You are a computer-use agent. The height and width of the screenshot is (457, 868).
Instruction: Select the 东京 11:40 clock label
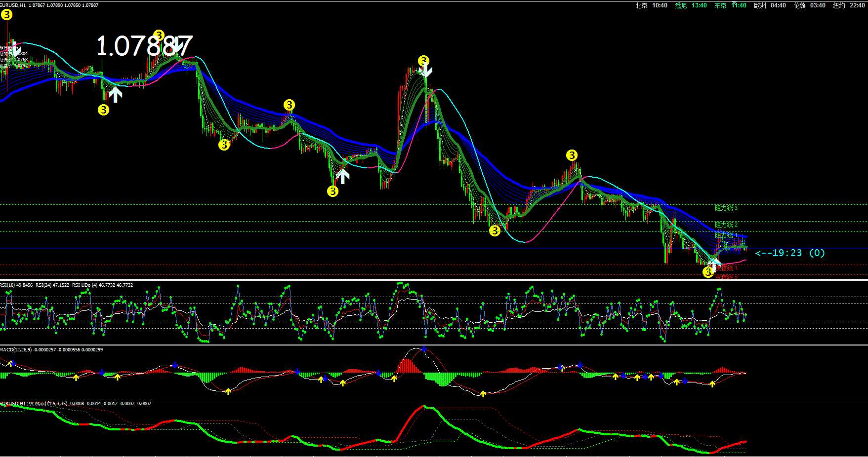[730, 5]
